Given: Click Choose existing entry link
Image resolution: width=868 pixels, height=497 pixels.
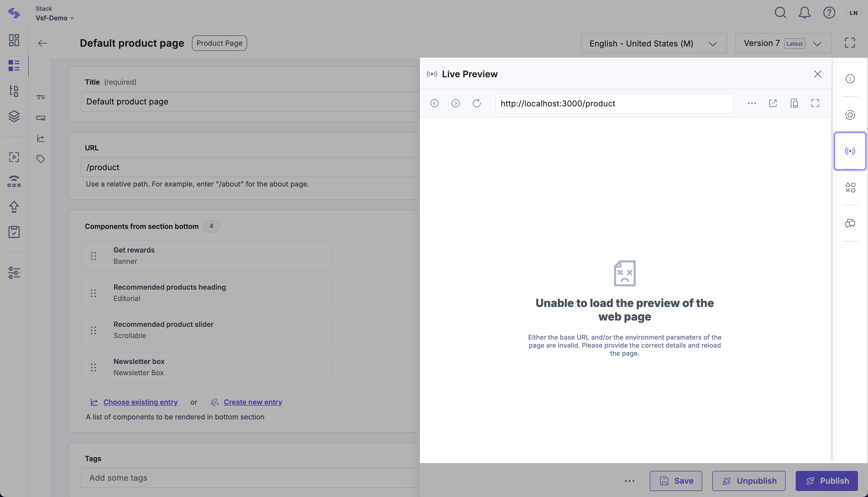Looking at the screenshot, I should pyautogui.click(x=140, y=402).
